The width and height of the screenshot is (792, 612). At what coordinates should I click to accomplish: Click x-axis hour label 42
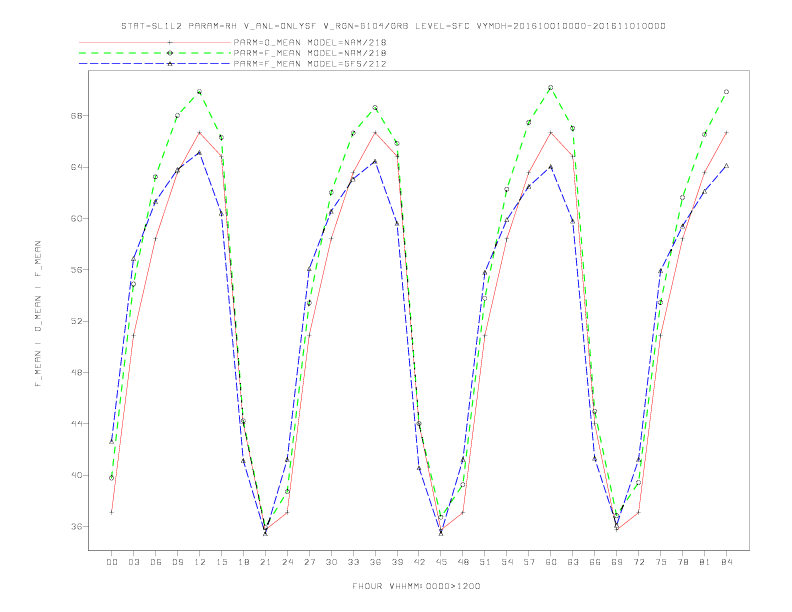tap(419, 562)
